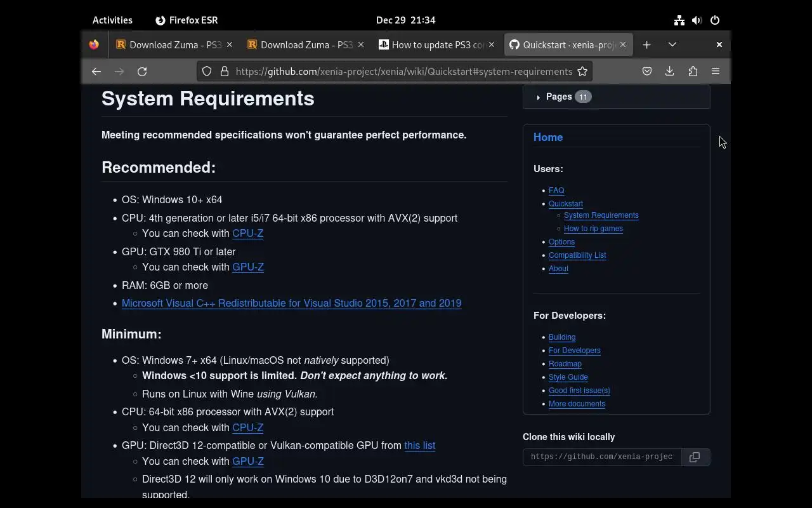Open Firefox downloads panel
Image resolution: width=812 pixels, height=508 pixels.
(669, 72)
